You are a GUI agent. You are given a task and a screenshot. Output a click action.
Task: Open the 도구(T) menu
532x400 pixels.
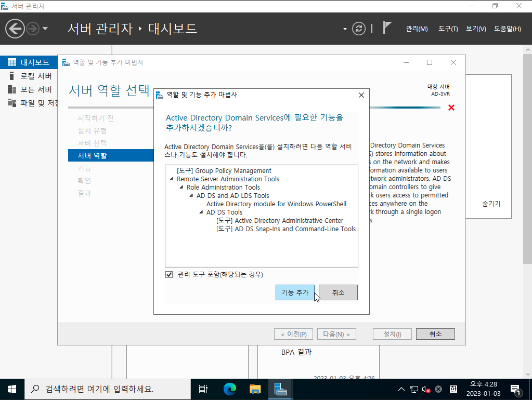tap(448, 29)
